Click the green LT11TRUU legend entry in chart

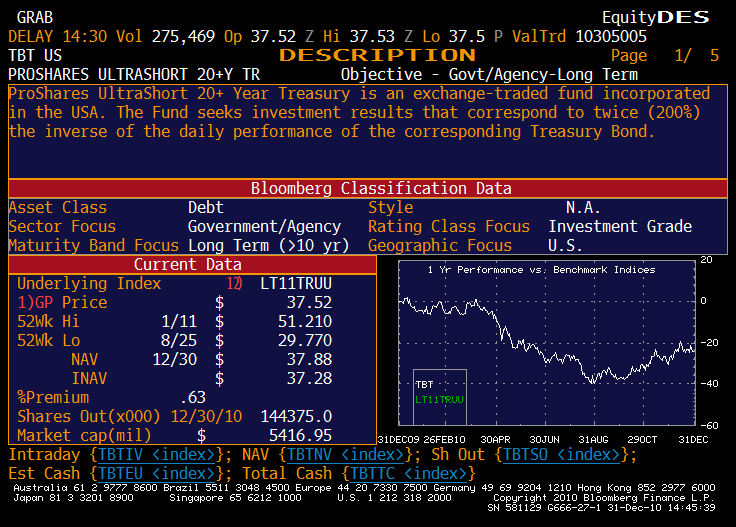[x=439, y=400]
